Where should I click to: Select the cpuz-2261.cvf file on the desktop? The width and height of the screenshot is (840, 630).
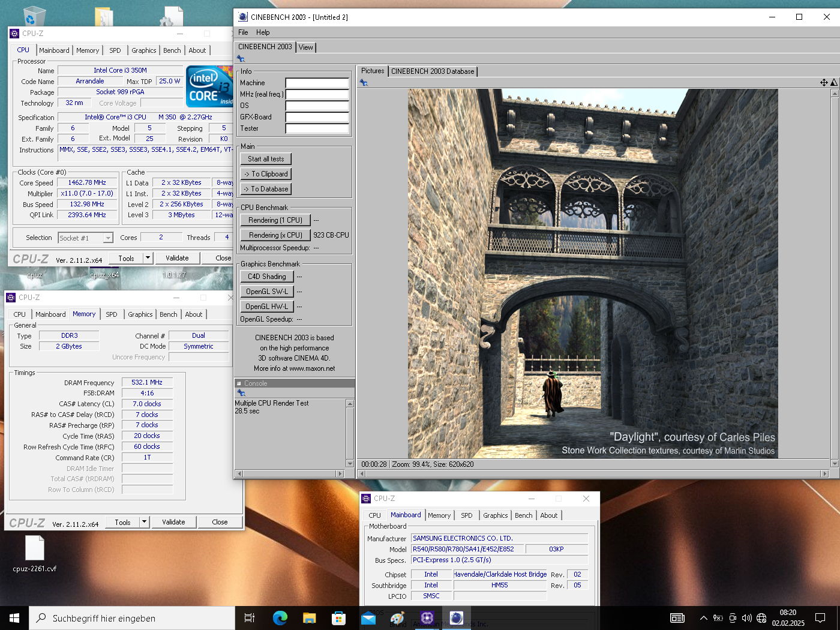[35, 554]
